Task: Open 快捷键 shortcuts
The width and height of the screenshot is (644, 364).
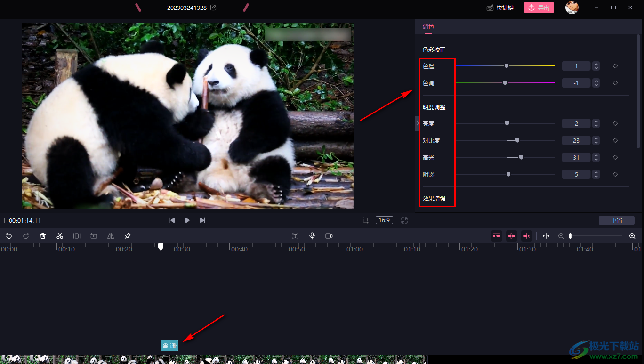Action: click(500, 8)
